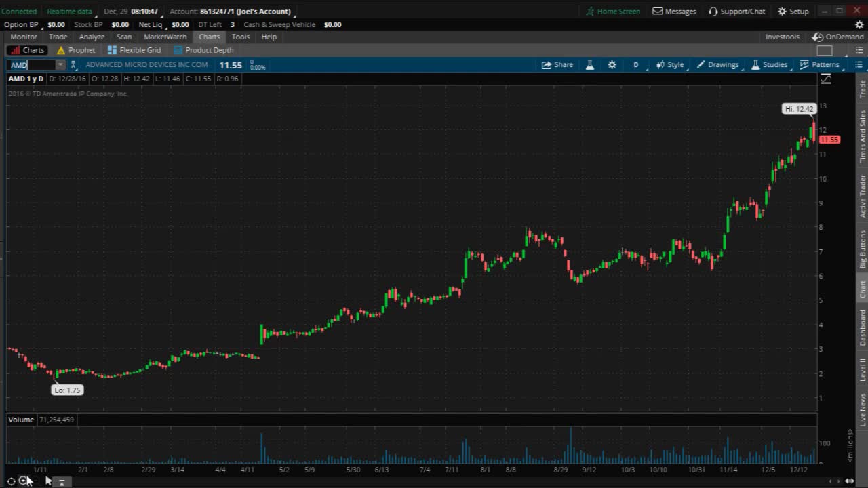Select the Flexible Grid sub-tab
The image size is (868, 488).
(134, 50)
